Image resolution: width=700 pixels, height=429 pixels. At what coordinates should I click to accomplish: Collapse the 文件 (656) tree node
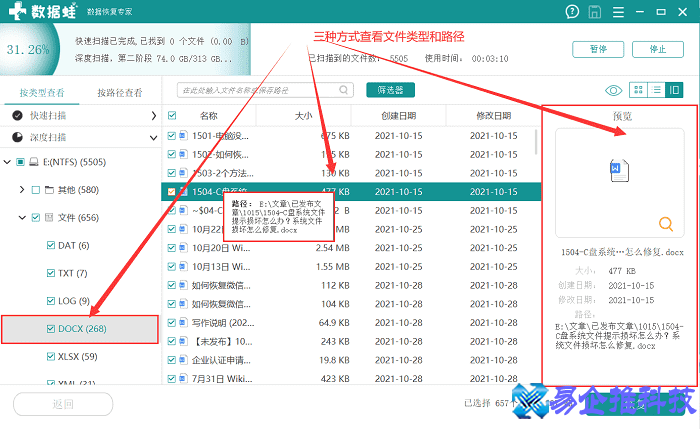[x=22, y=217]
